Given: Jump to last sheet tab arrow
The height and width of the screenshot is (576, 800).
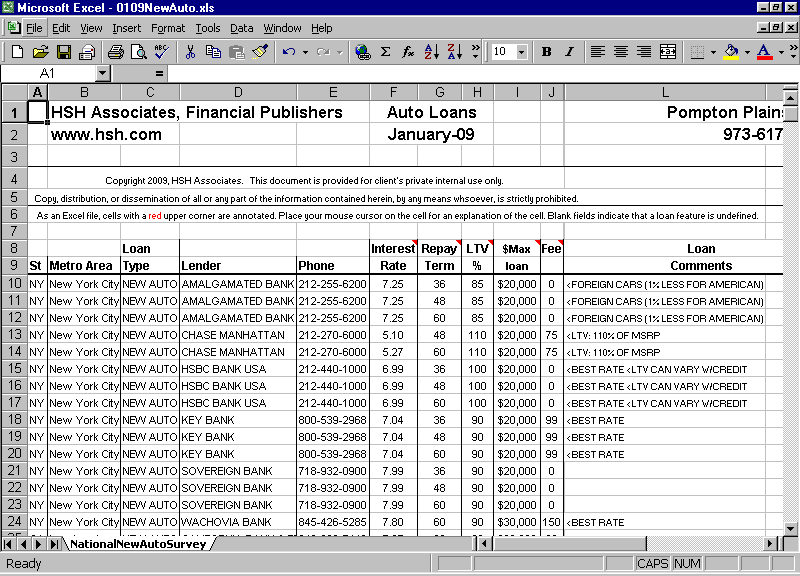Looking at the screenshot, I should 54,544.
